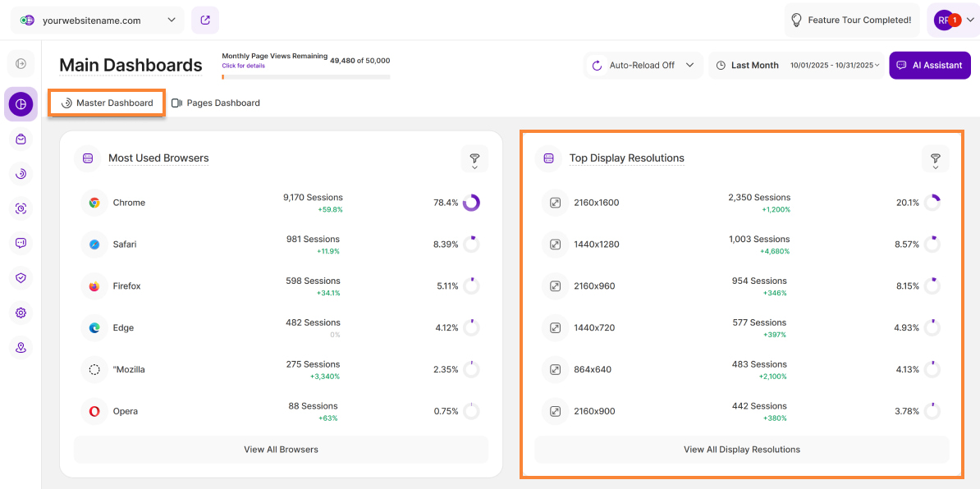Toggle the Auto-Reload Off dropdown
Screen dimensions: 980x489
tap(643, 66)
